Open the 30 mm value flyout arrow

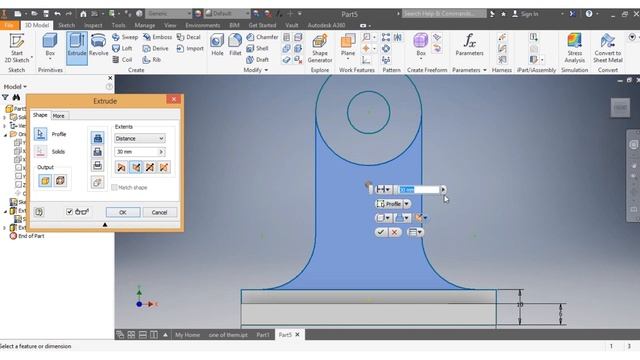coord(161,152)
